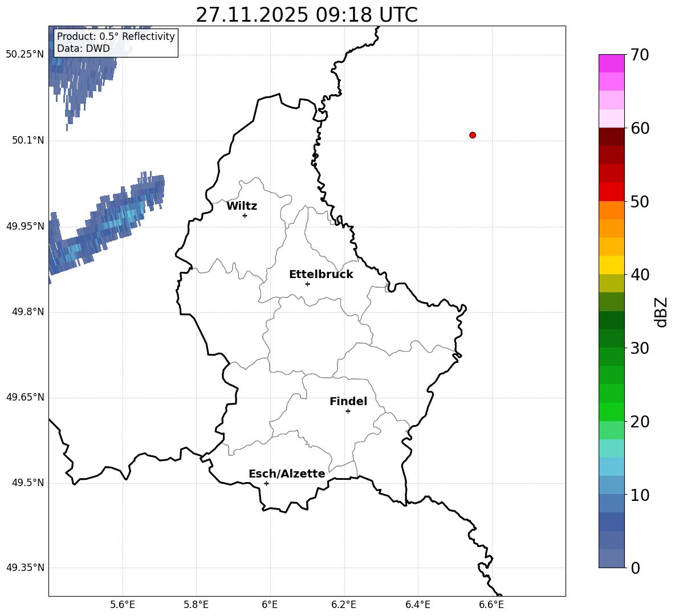Viewport: 675px width, 616px height.
Task: Click the 49.35°N latitude label
Action: (25, 568)
